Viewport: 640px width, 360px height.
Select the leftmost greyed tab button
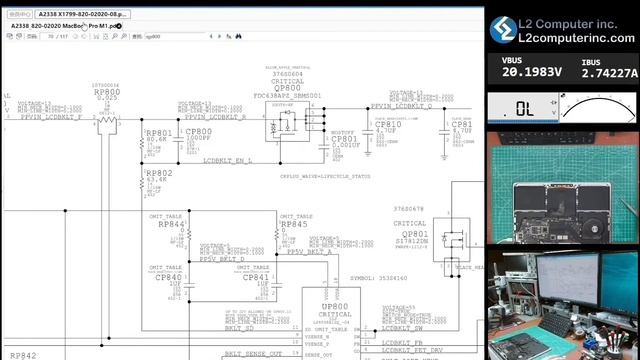(20, 14)
